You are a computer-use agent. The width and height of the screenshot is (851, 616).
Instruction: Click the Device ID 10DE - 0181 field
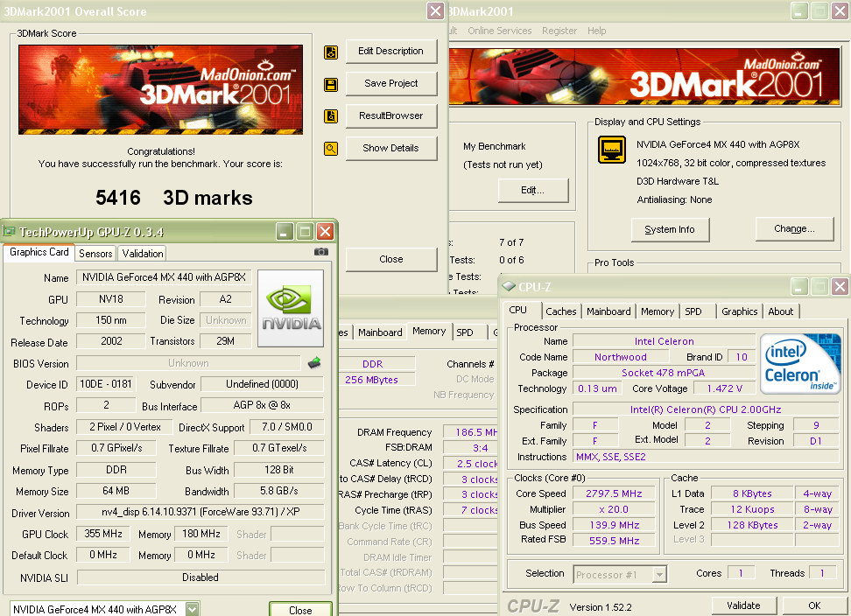click(106, 384)
